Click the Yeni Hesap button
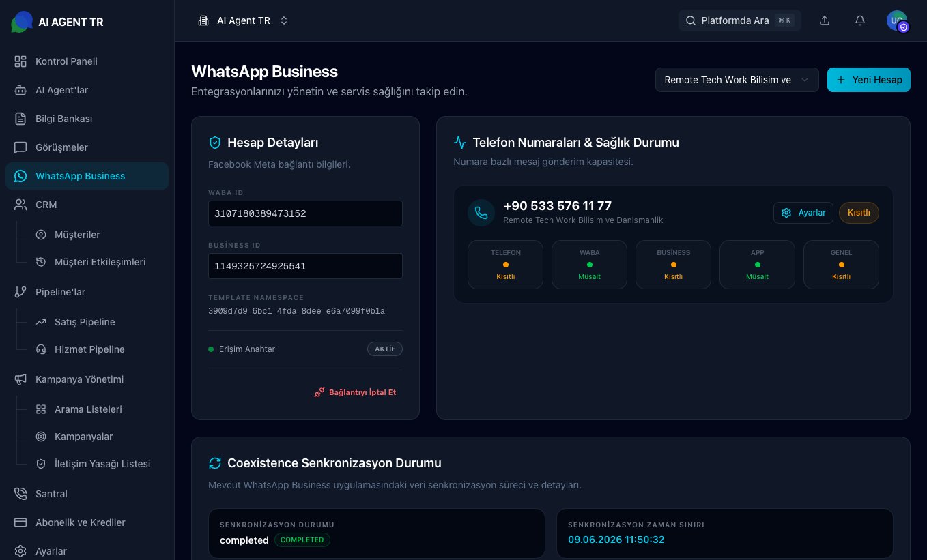Image resolution: width=927 pixels, height=560 pixels. coord(869,80)
